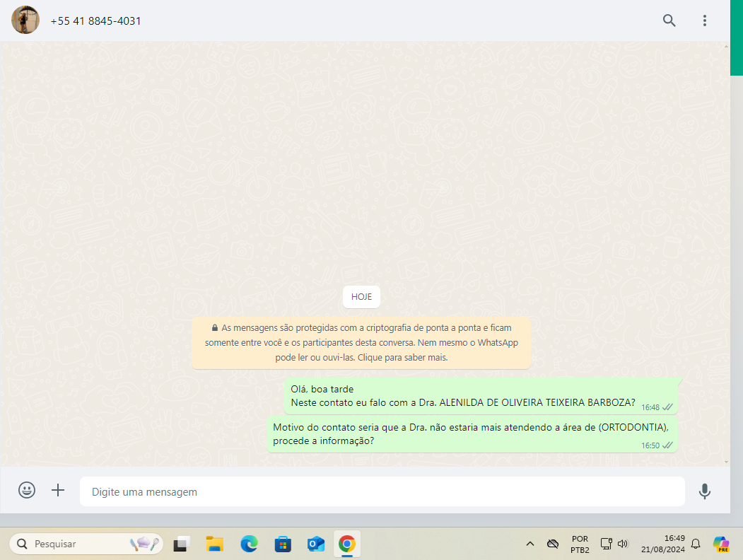743x560 pixels.
Task: Click the HOJE date label
Action: 361,296
